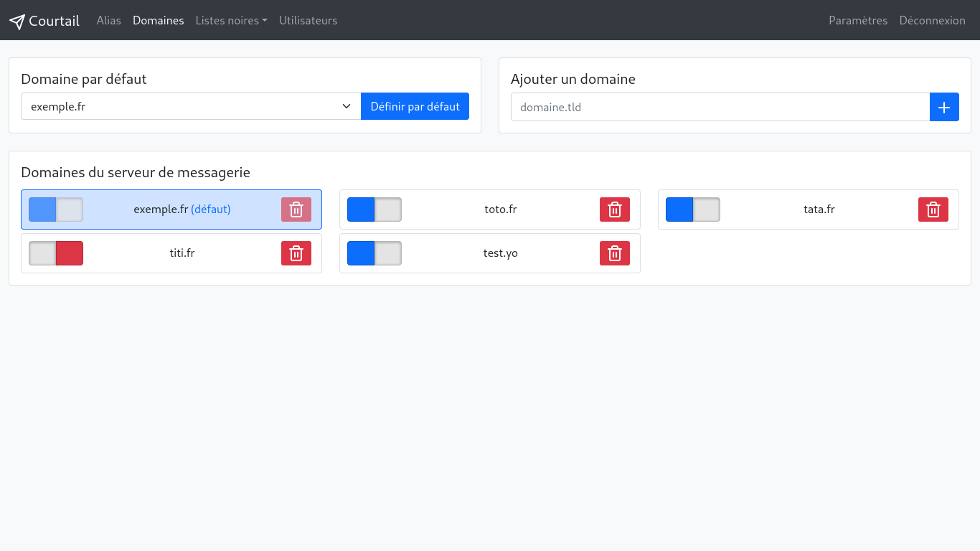Open the default domain dropdown showing exemple.fr
This screenshot has height=551, width=980.
191,106
